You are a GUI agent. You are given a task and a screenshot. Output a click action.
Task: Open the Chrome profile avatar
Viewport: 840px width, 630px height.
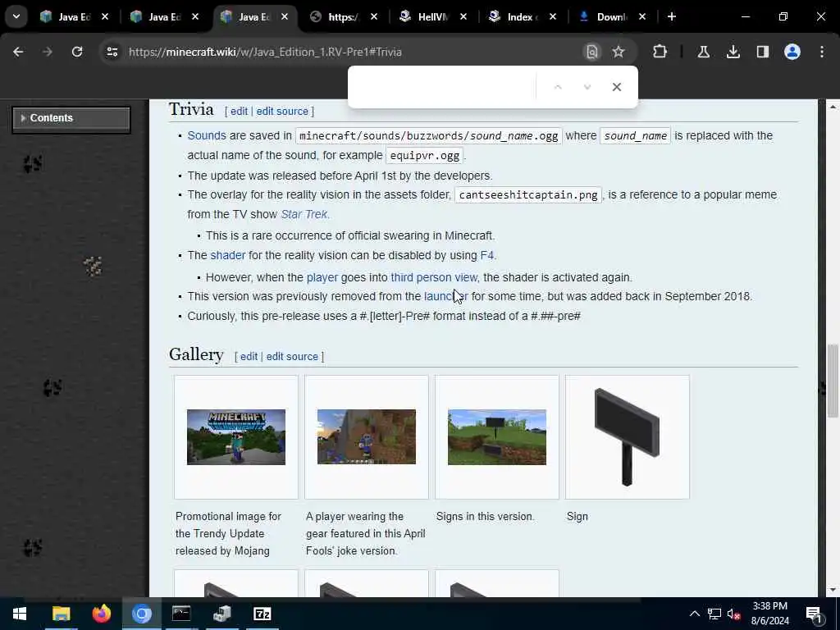(x=792, y=52)
